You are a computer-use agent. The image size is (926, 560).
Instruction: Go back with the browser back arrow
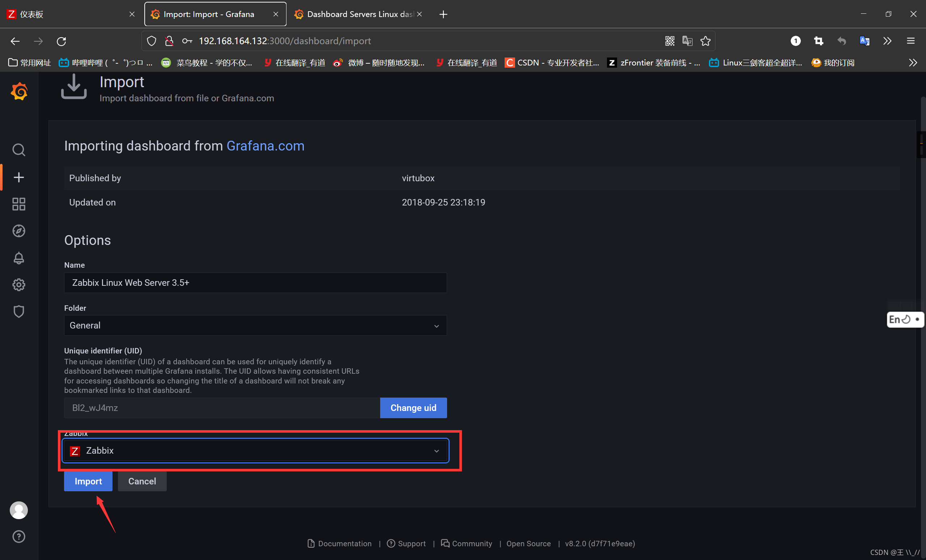point(15,41)
